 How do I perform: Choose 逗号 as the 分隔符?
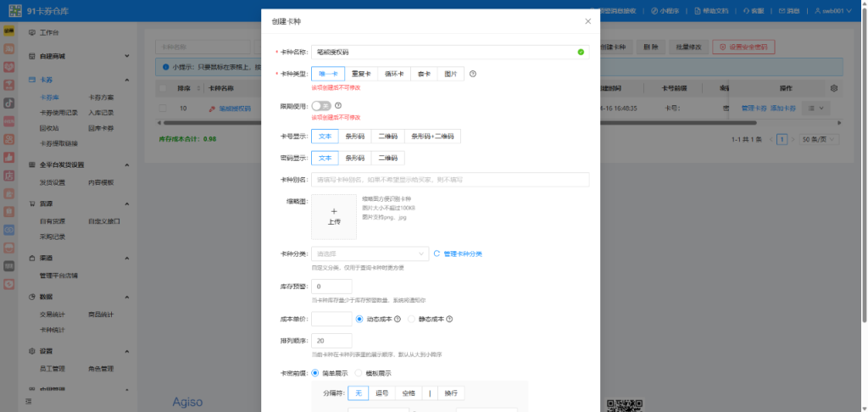pos(382,393)
